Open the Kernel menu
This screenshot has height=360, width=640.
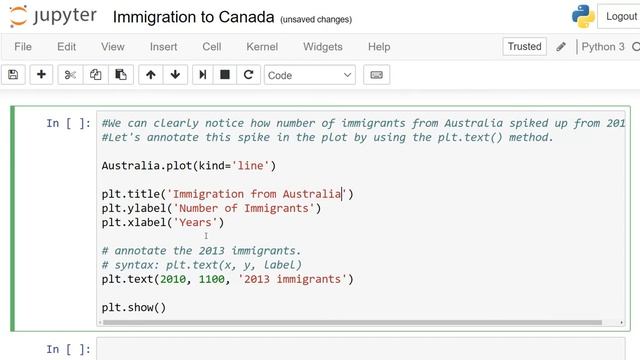(x=262, y=47)
